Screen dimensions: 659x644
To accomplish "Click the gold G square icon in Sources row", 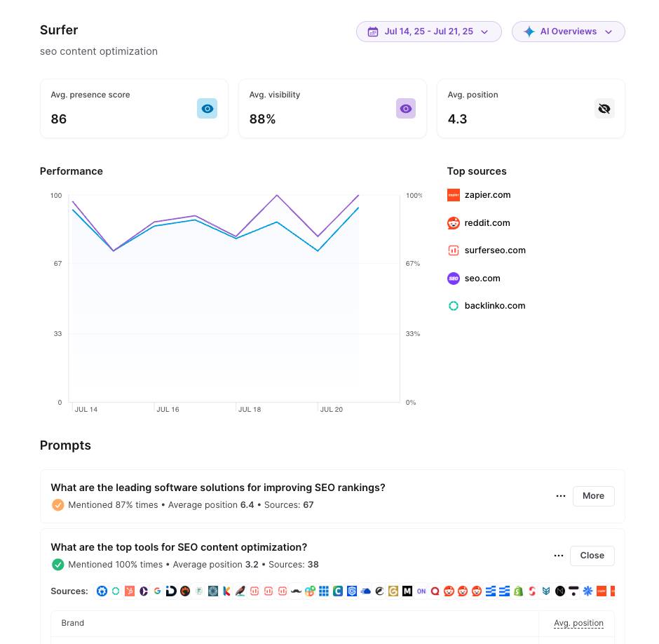I will (393, 591).
